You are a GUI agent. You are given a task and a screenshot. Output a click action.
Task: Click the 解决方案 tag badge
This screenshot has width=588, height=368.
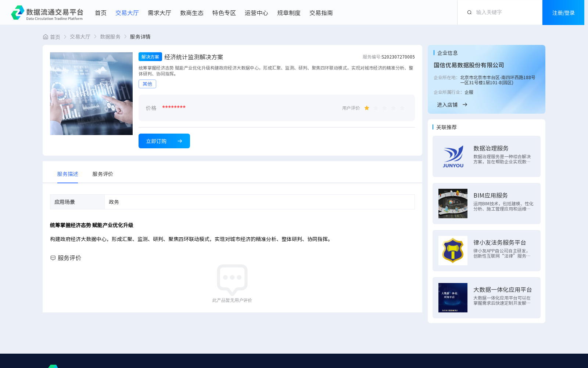point(150,57)
